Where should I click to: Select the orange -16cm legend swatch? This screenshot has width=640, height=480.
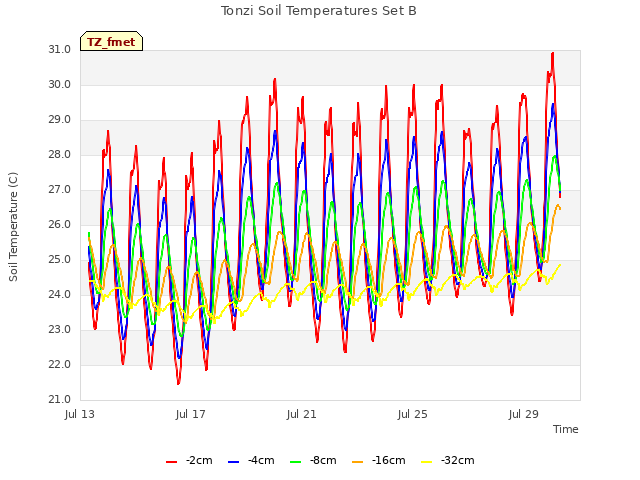tap(357, 462)
